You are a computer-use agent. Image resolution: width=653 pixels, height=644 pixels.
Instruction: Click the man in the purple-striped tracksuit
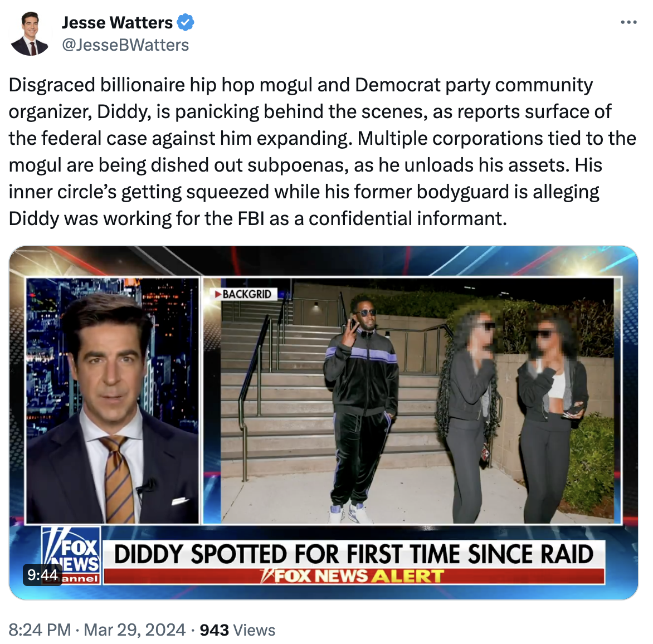coord(362,408)
